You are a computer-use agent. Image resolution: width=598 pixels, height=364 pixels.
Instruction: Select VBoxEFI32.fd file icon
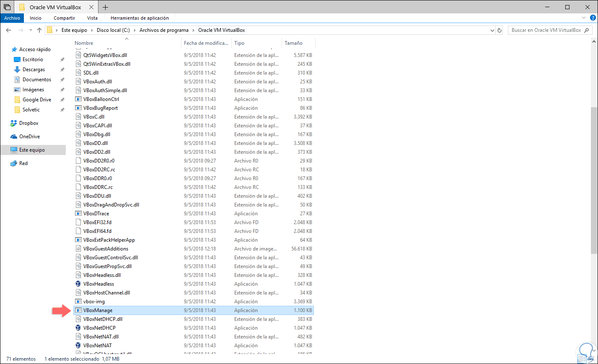click(x=78, y=222)
